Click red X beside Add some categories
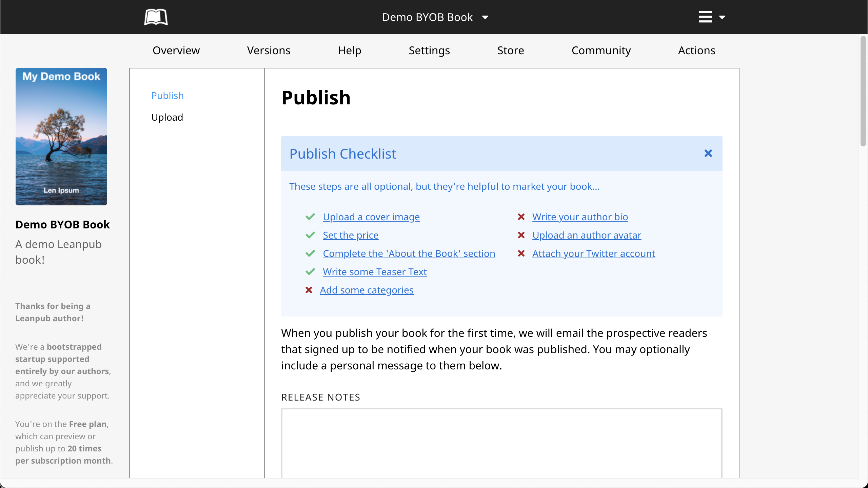 (309, 290)
